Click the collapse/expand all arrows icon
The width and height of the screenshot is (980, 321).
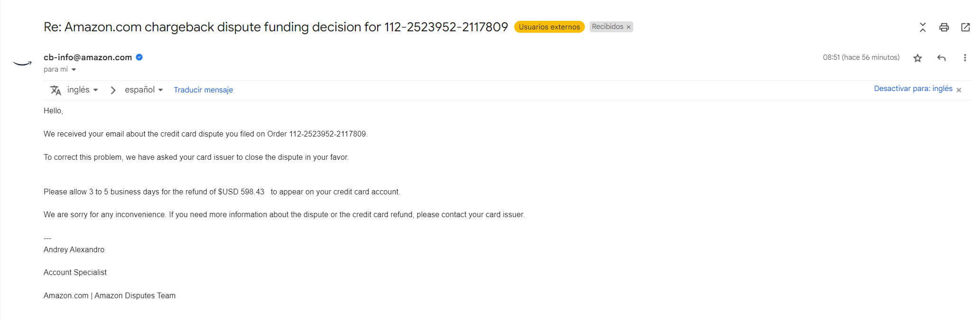(x=923, y=27)
